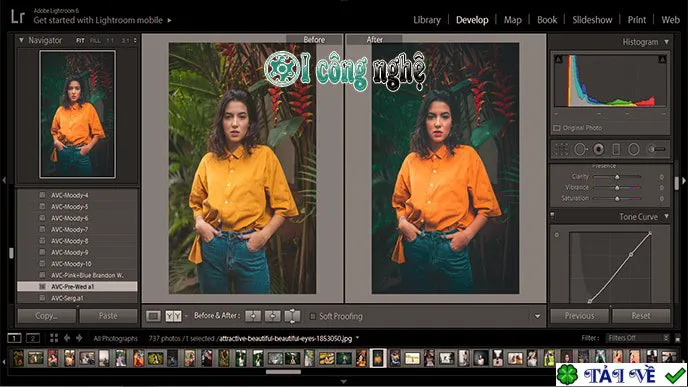Screen dimensions: 688x387
Task: Go back using the left arrow
Action: pyautogui.click(x=67, y=338)
